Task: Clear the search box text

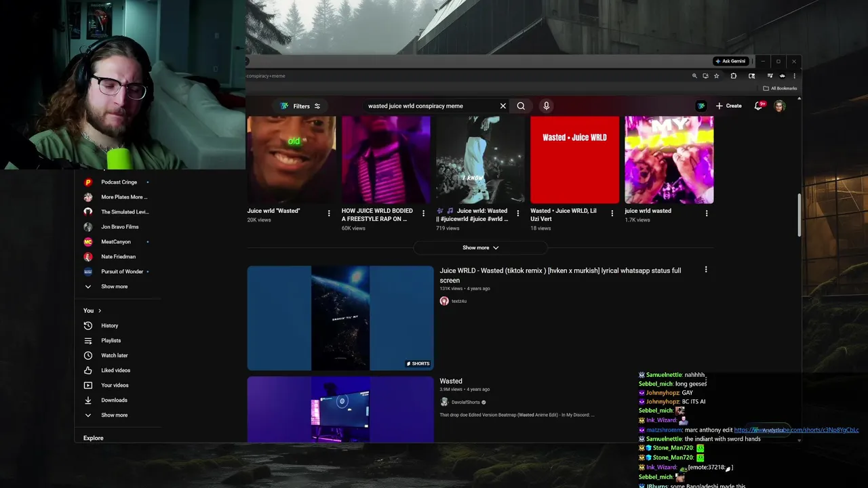Action: (x=502, y=106)
